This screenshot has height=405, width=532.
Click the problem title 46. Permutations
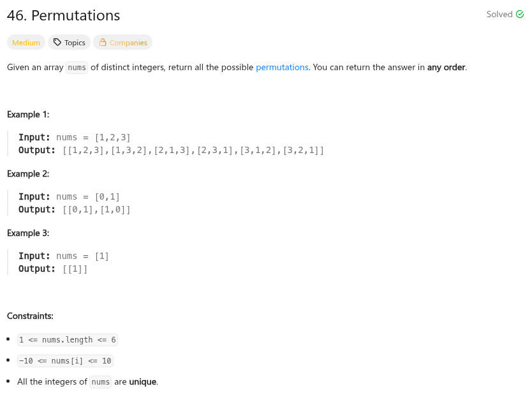[x=64, y=15]
